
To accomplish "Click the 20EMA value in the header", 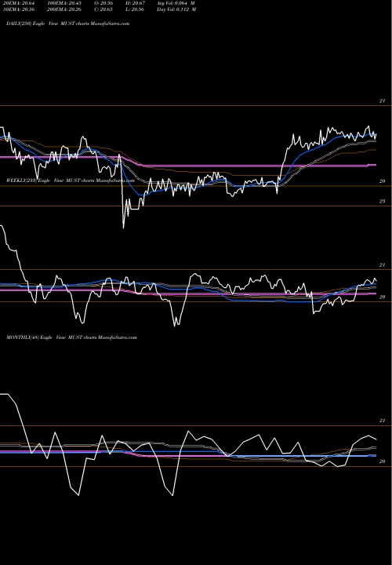I will coord(17,3).
